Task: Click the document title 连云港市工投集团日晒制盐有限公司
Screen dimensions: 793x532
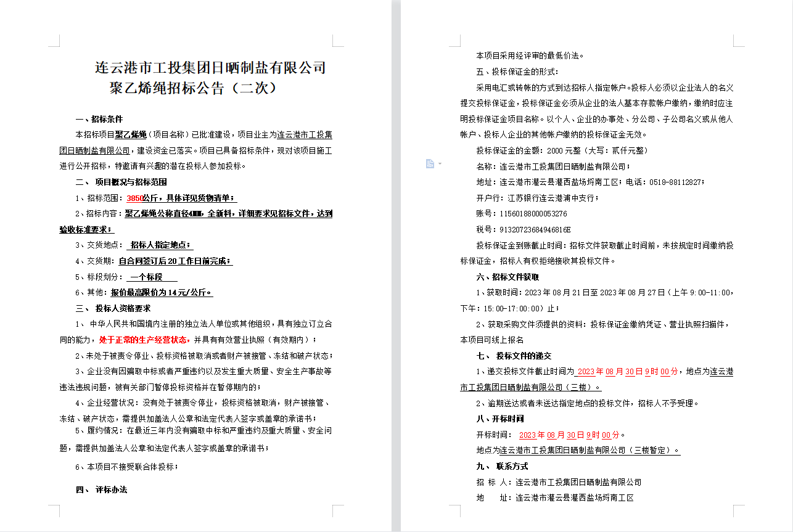Action: 210,67
